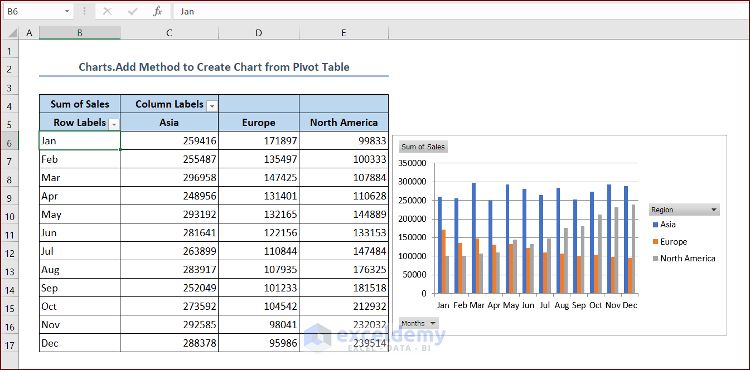Open the Row Labels filter dropdown
This screenshot has height=370, width=750.
click(114, 125)
